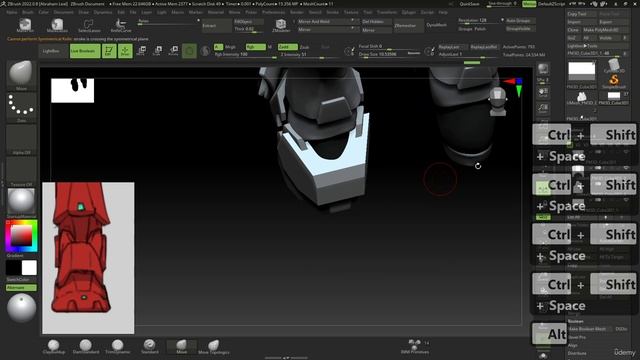Click the light direction sphere
The width and height of the screenshot is (640, 360).
21,308
